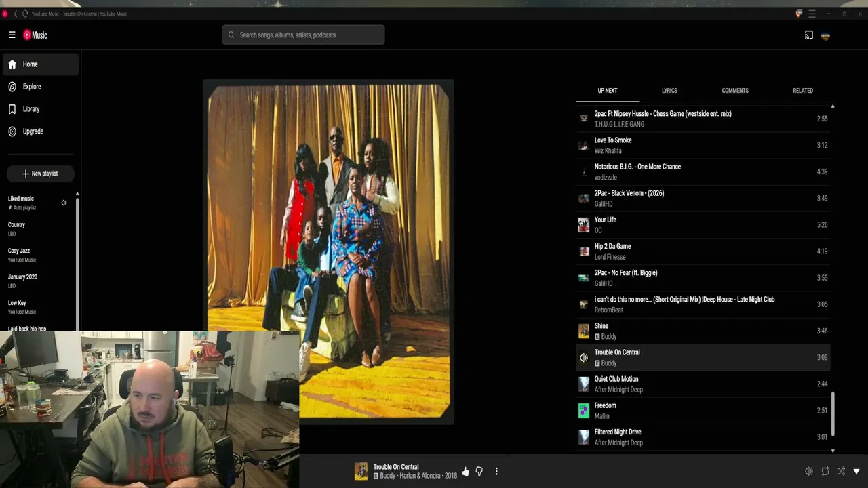This screenshot has width=868, height=488.
Task: Click the "Trouble On Central" title in player bar
Action: 396,467
